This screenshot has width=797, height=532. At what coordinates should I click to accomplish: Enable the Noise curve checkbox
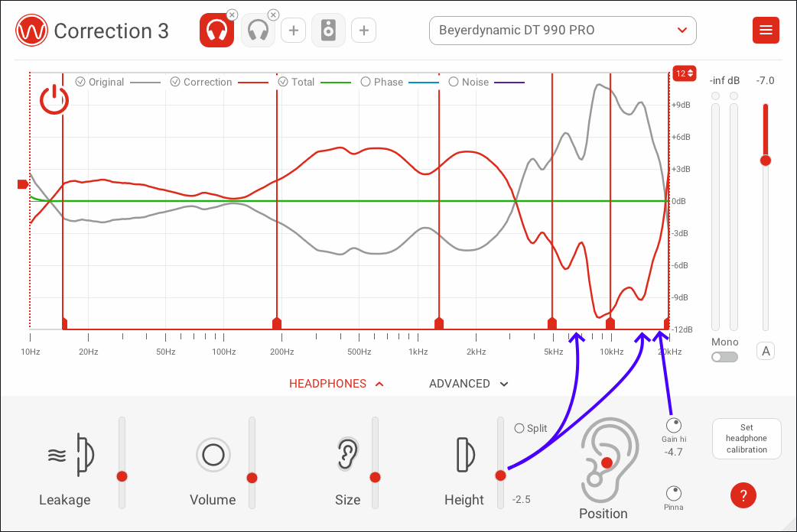coord(454,82)
